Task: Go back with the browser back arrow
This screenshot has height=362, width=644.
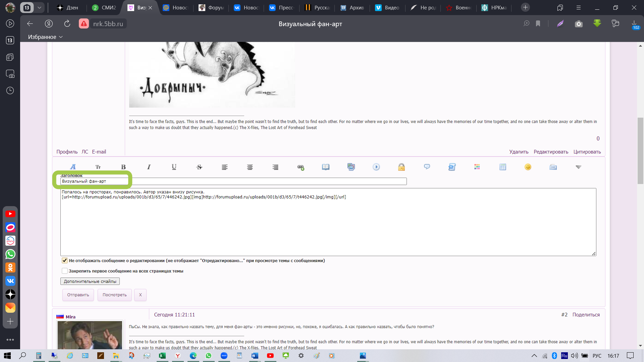Action: 30,23
